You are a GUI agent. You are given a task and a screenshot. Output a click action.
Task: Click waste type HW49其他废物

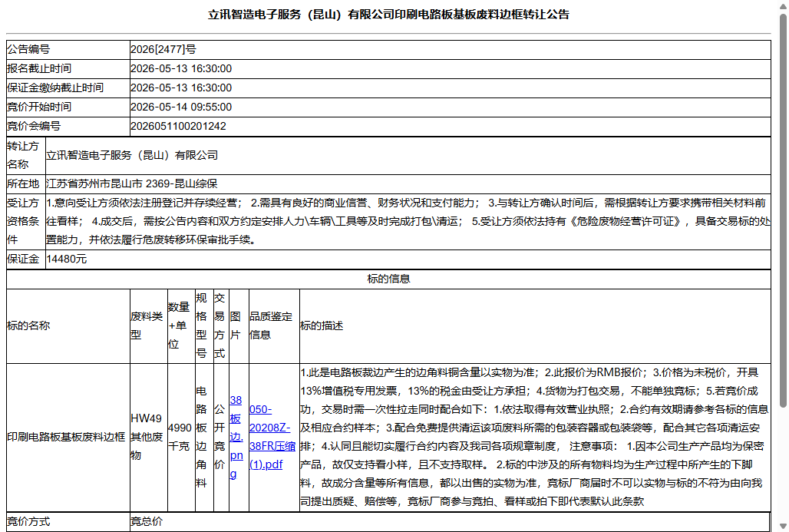148,437
